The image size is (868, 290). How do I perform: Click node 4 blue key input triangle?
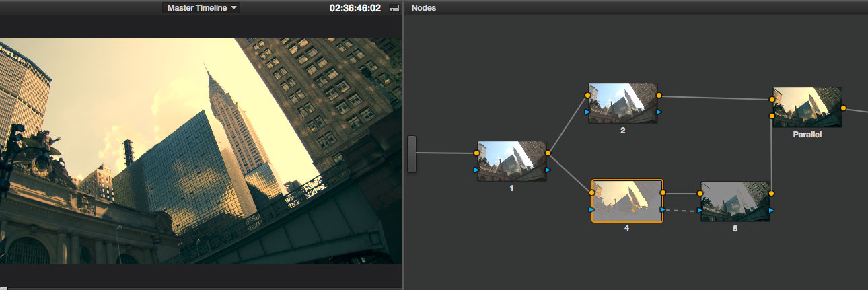pyautogui.click(x=591, y=210)
